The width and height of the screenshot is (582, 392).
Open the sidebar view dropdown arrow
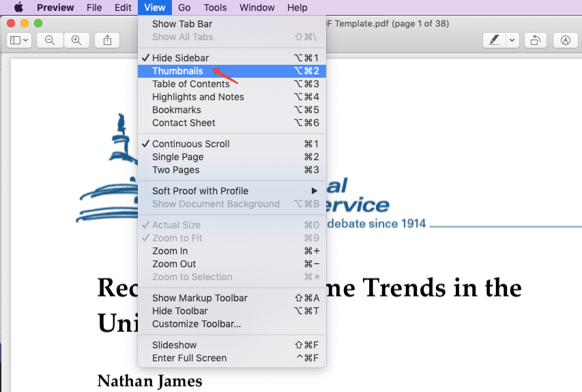[x=26, y=40]
